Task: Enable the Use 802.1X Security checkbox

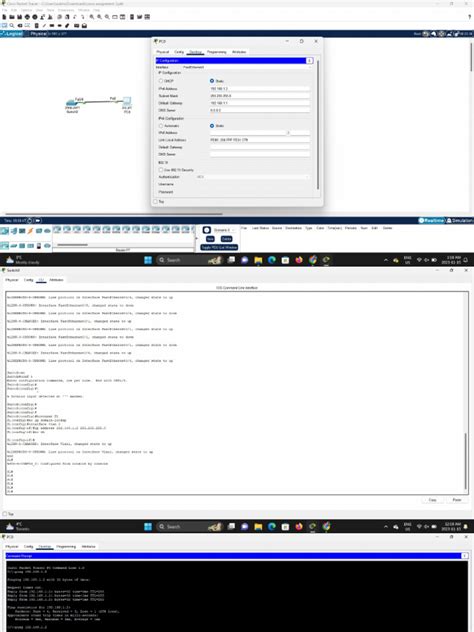Action: coord(161,170)
